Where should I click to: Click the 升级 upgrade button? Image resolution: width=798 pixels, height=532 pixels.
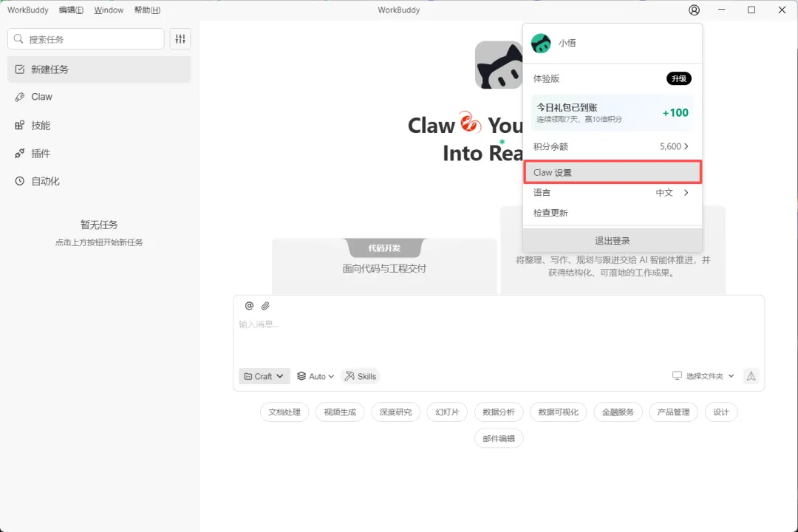[x=679, y=78]
